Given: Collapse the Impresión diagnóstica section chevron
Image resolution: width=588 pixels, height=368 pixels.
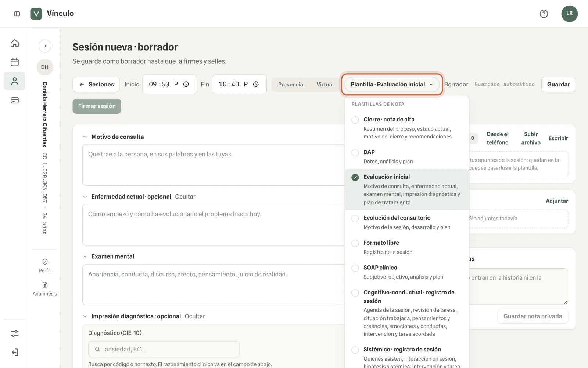Looking at the screenshot, I should tap(85, 316).
